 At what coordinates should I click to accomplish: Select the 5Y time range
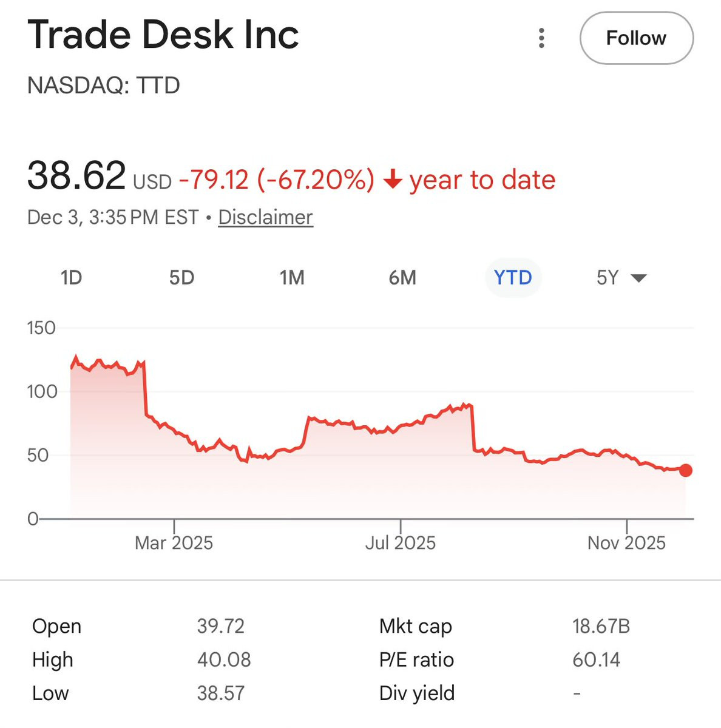tap(608, 278)
